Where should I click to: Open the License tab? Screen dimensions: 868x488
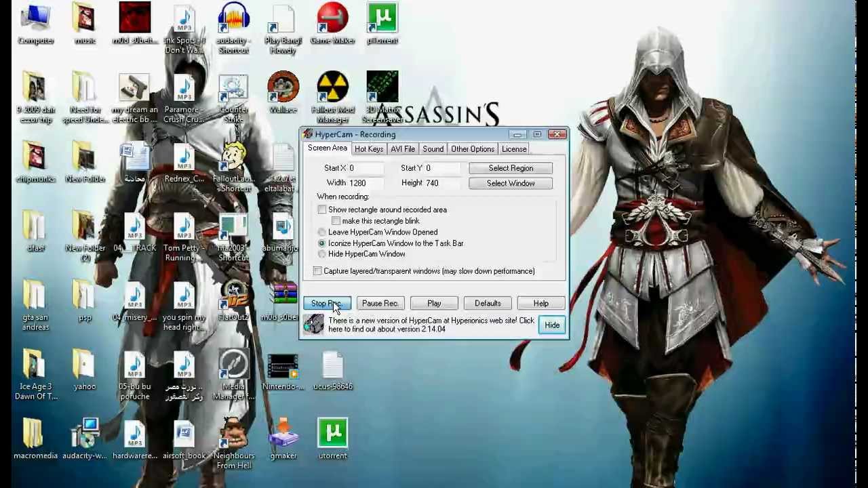(514, 149)
